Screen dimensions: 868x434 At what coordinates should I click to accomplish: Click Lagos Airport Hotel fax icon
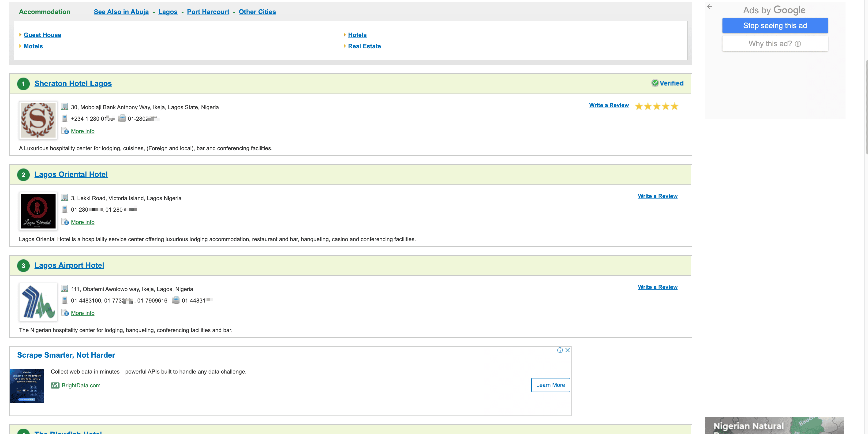click(176, 300)
